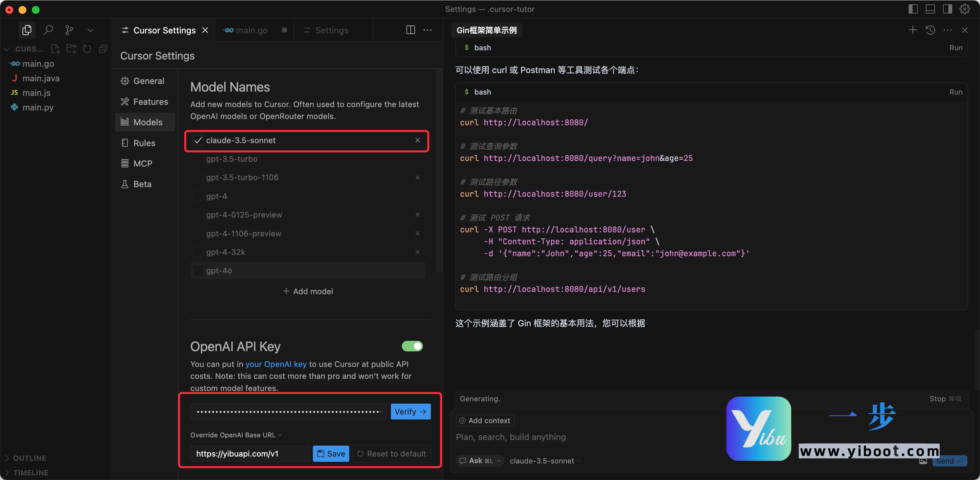
Task: Follow the 'your OpenAI key' link
Action: [x=276, y=364]
